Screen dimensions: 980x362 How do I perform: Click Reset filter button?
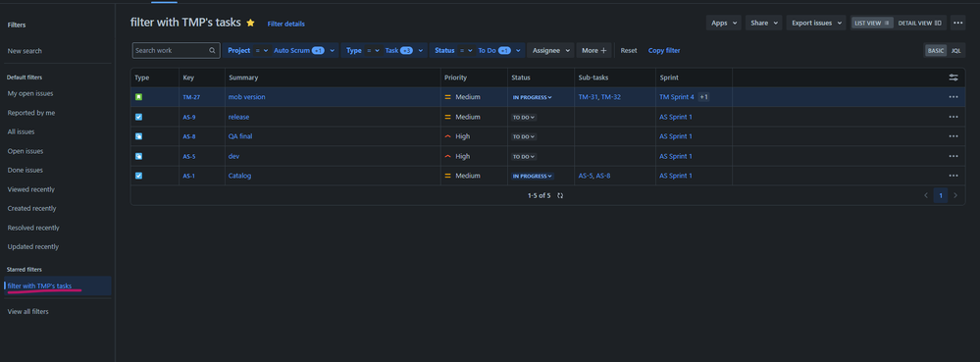629,51
